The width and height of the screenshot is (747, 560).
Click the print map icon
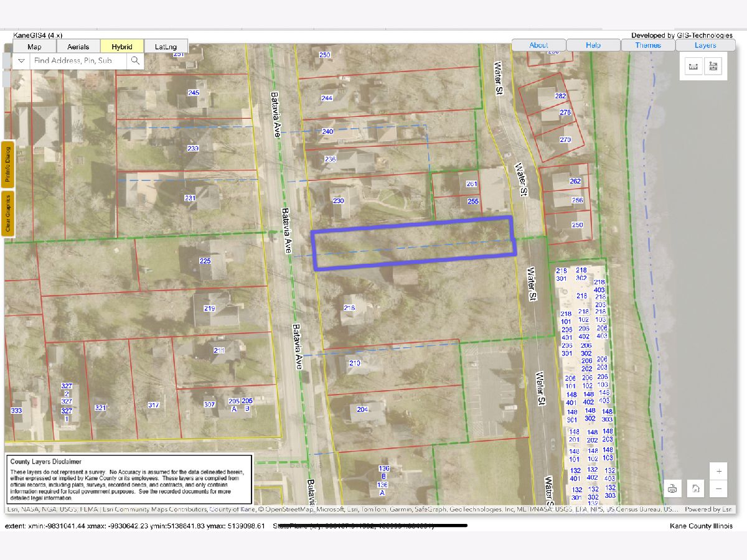[672, 489]
